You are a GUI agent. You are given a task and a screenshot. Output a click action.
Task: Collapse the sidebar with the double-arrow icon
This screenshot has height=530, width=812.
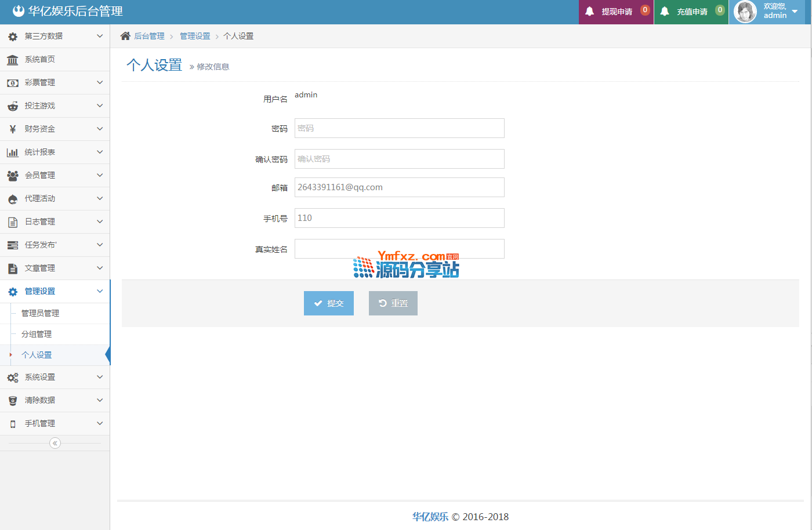click(55, 443)
